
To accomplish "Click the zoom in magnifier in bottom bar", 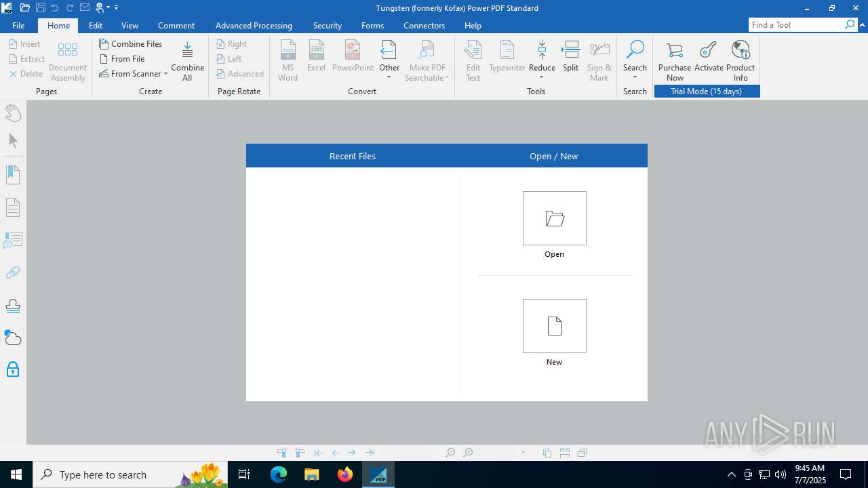I will click(468, 453).
